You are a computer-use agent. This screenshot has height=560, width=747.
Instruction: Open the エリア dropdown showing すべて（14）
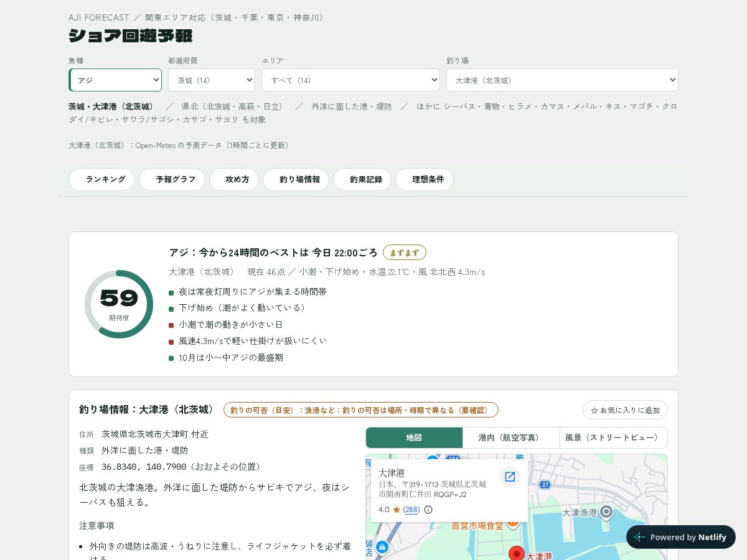pos(350,80)
